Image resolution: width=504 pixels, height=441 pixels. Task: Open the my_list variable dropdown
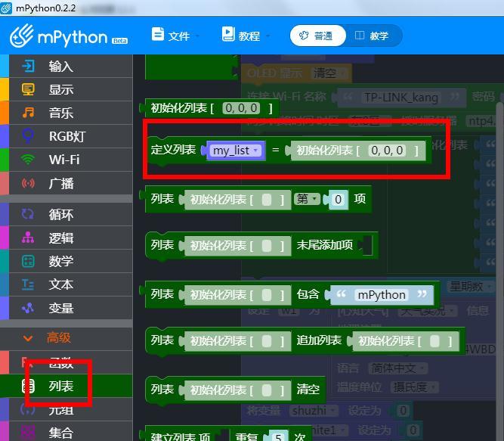(236, 151)
